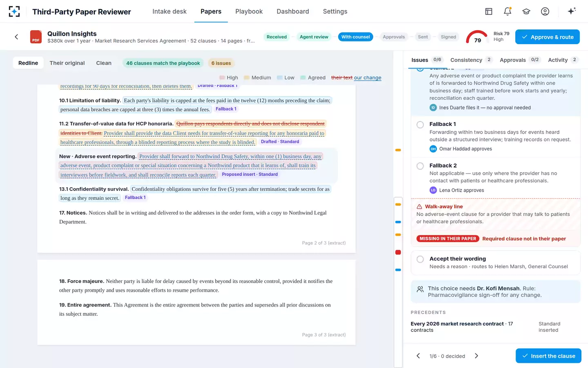Screen dimensions: 588x368
Task: Click the risk score 79 gauge
Action: coord(477,37)
